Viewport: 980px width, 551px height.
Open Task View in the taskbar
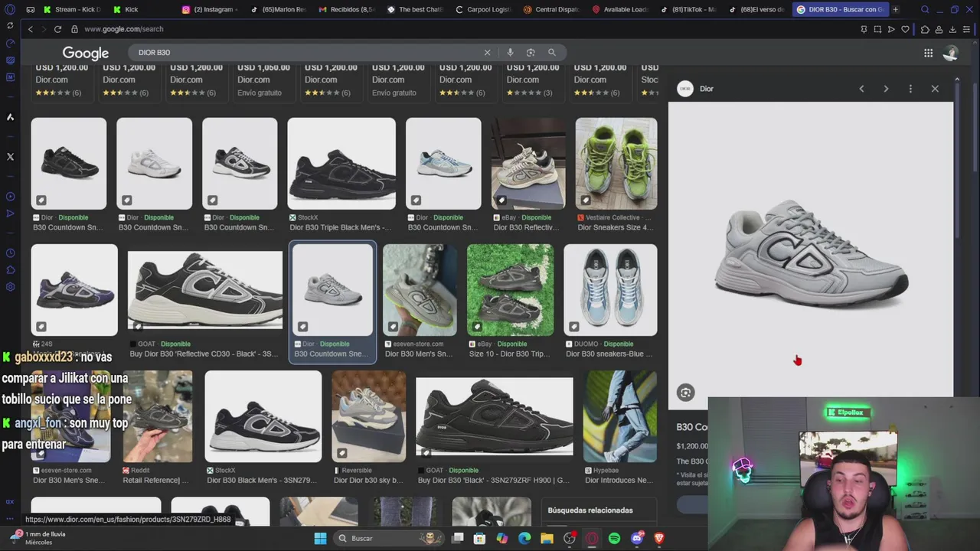point(457,538)
